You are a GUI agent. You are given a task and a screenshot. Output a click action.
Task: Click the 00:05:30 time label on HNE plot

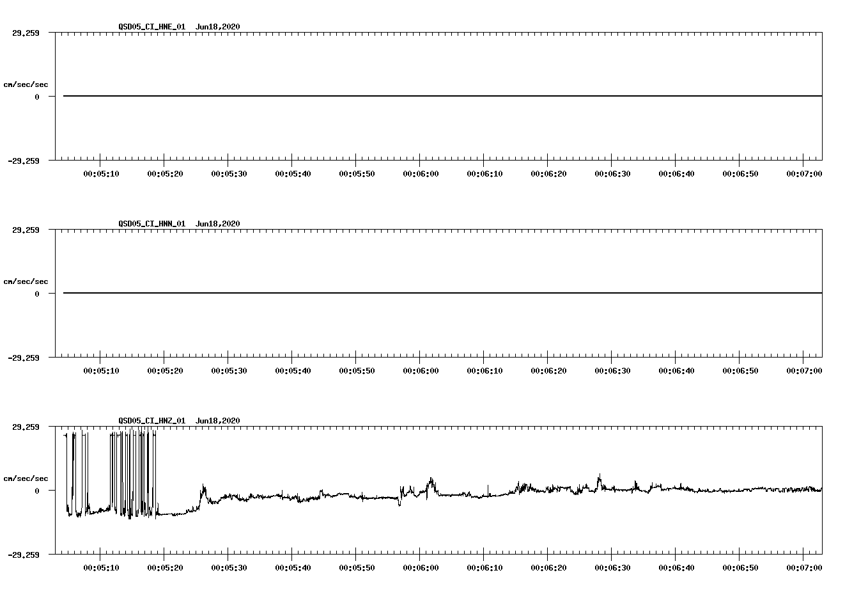229,174
